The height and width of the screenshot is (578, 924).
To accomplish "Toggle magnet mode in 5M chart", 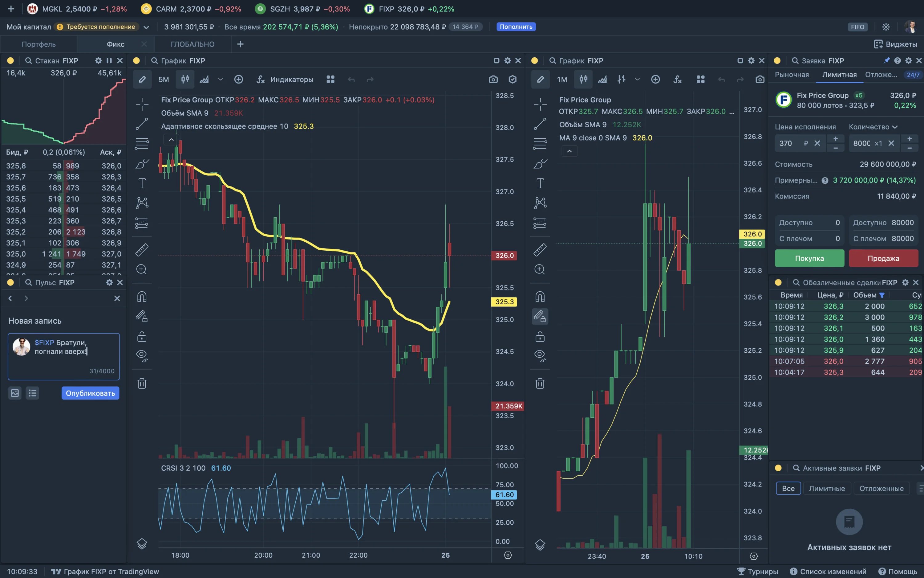I will tap(142, 297).
